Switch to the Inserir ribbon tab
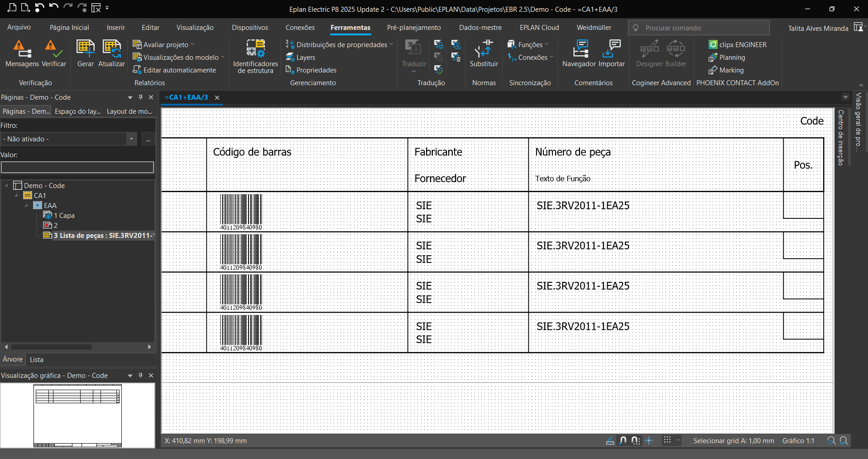This screenshot has height=459, width=868. point(115,27)
